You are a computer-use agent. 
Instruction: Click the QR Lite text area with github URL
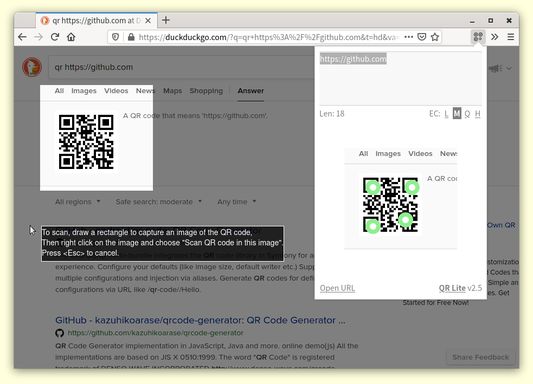point(400,78)
